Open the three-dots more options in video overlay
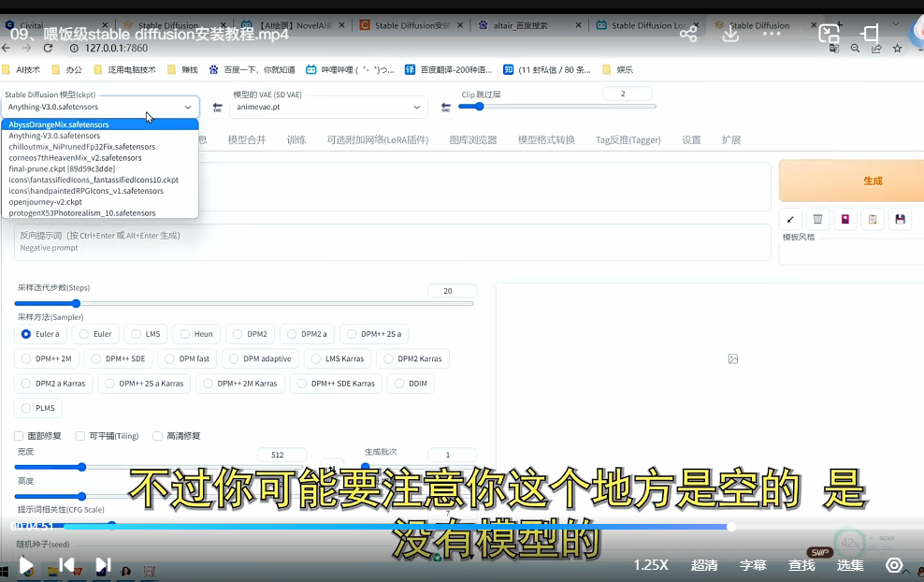924x582 pixels. [772, 34]
